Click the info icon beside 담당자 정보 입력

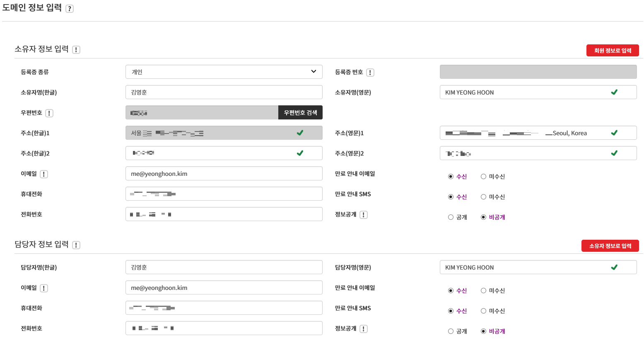click(76, 245)
